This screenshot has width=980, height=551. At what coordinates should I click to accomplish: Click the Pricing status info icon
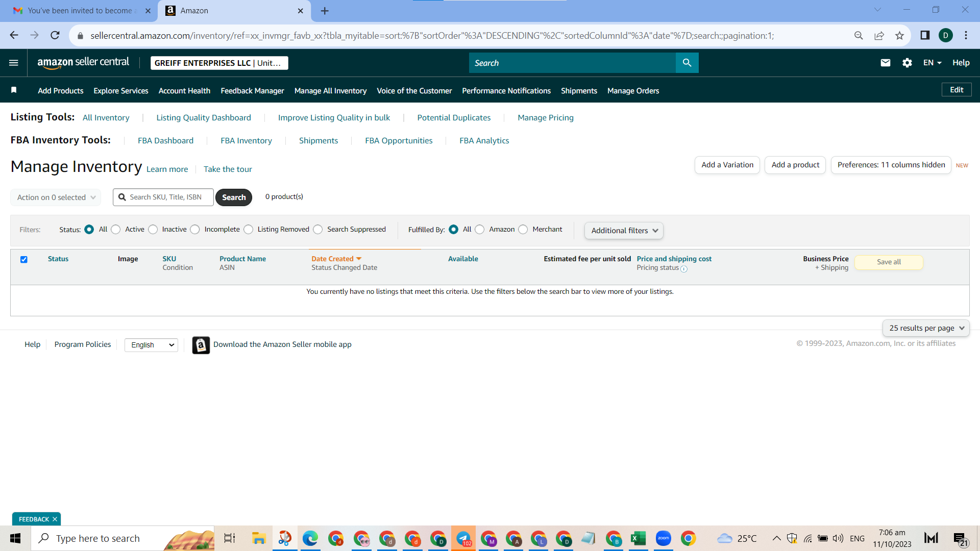pos(684,269)
